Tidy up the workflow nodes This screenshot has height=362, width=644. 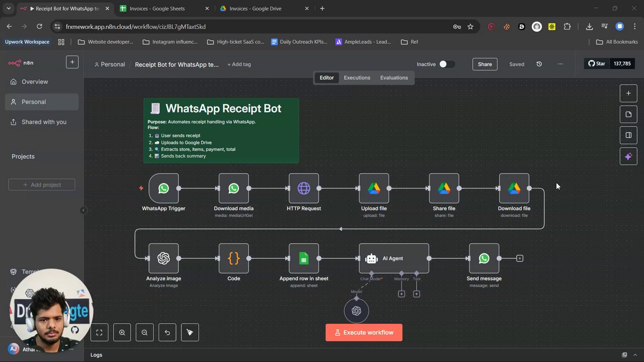pyautogui.click(x=190, y=332)
